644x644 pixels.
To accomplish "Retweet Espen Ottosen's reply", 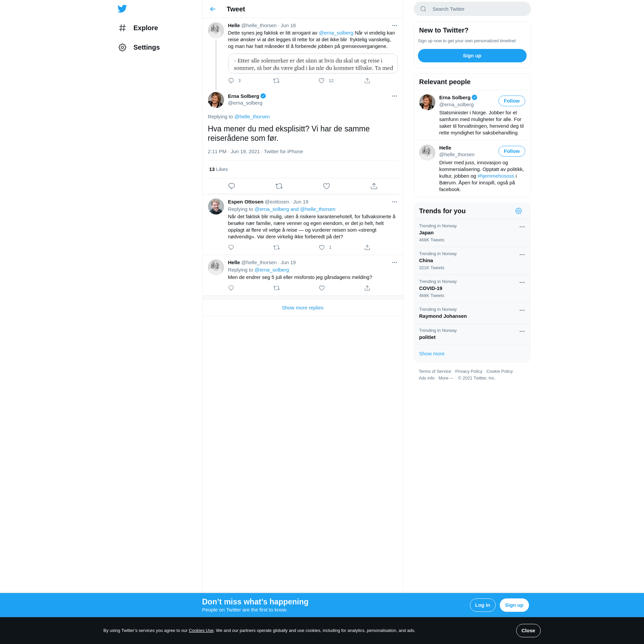I will click(x=276, y=247).
